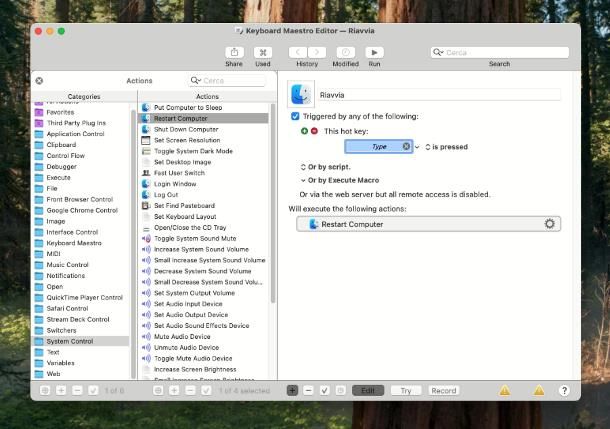The height and width of the screenshot is (429, 610).
Task: Select Set Desktop Image action
Action: tap(203, 162)
